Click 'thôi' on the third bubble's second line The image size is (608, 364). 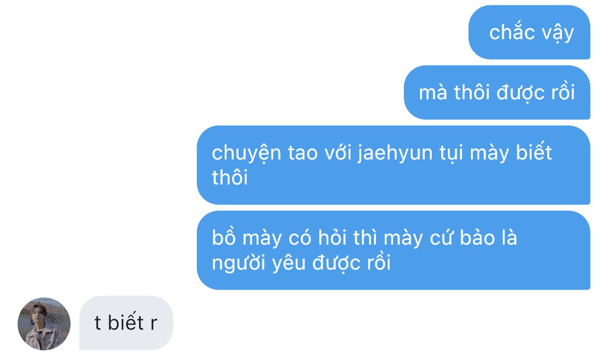[230, 178]
